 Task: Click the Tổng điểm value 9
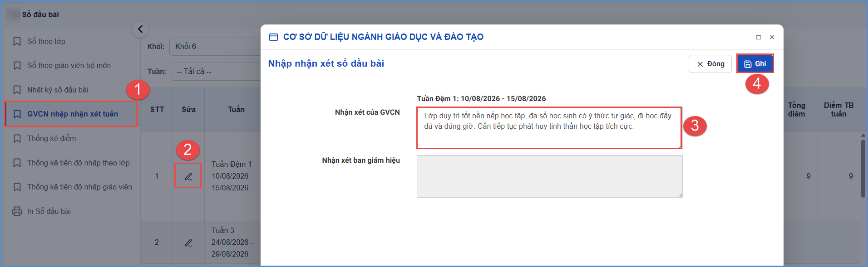(x=809, y=176)
